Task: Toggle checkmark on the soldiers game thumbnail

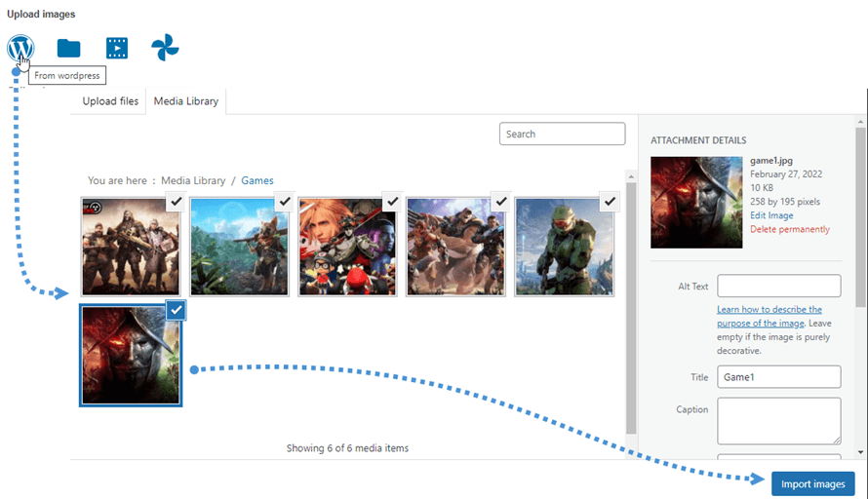Action: pyautogui.click(x=175, y=202)
